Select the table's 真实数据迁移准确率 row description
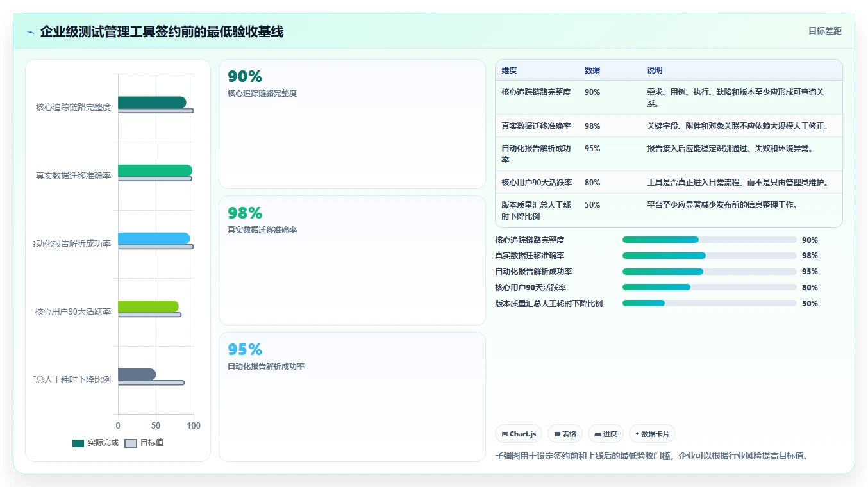The width and height of the screenshot is (868, 487). 737,126
